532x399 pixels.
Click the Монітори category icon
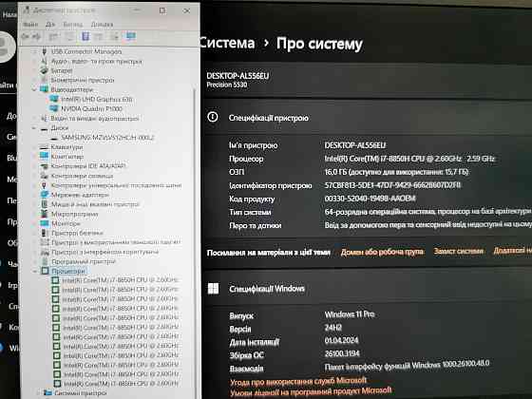click(44, 223)
